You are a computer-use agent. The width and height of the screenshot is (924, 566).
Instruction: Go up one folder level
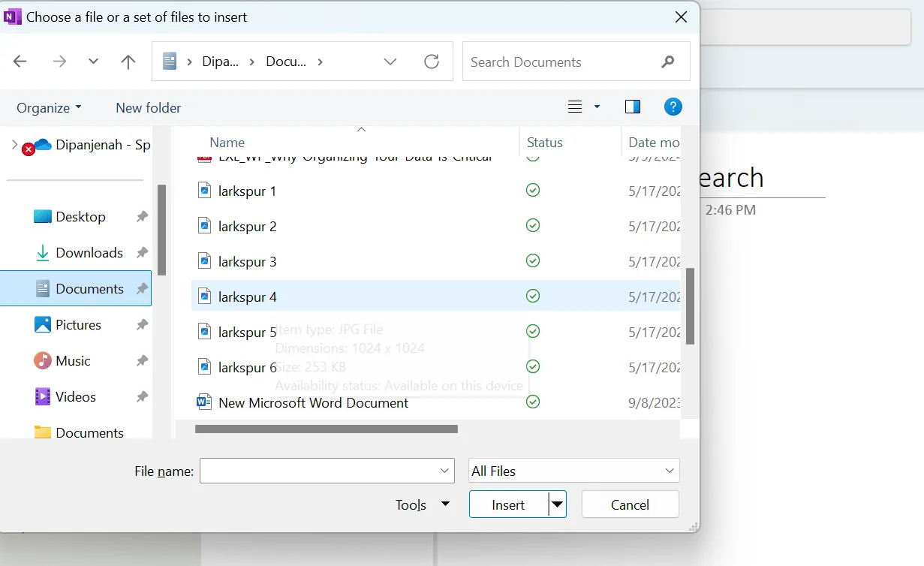128,62
